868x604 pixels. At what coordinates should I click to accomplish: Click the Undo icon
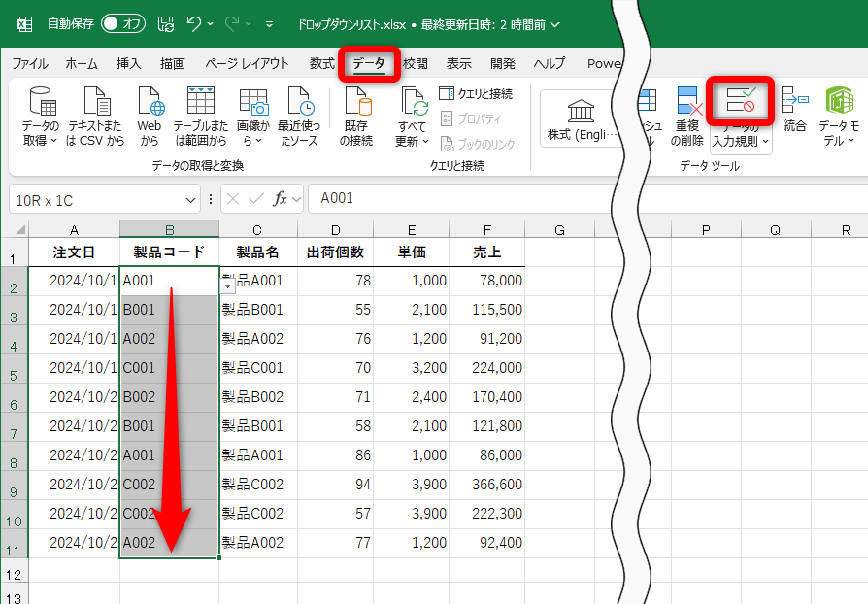(194, 24)
